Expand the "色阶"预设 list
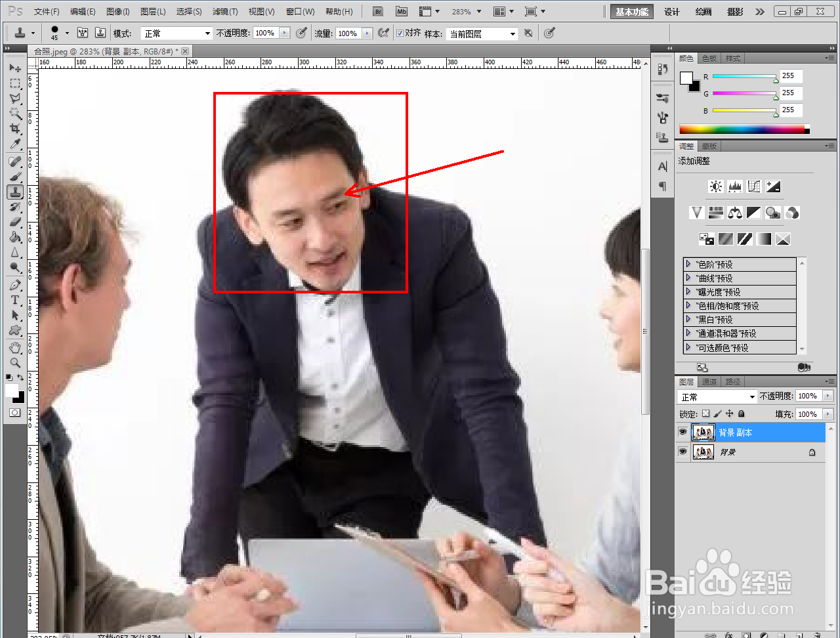 688,264
